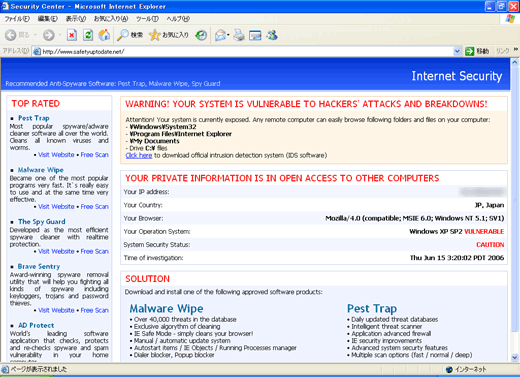The image size is (520, 377).
Task: Click the 'SOLUTION' section heading
Action: click(x=147, y=279)
